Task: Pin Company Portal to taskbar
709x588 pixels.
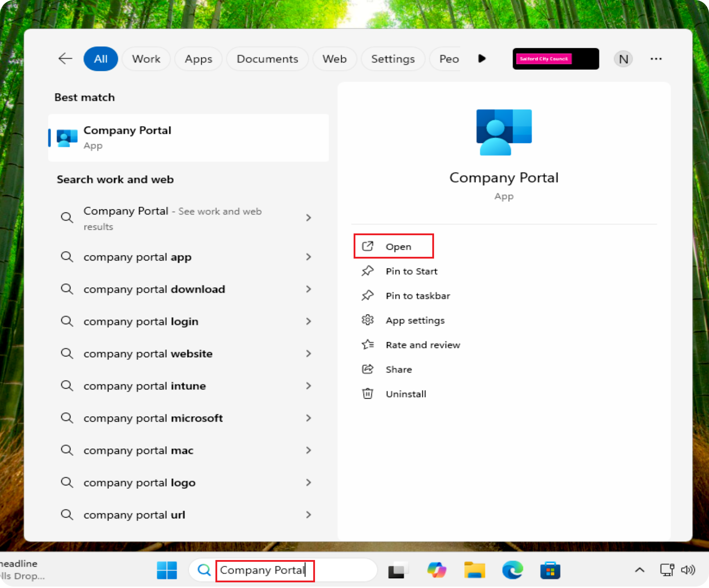Action: coord(418,296)
